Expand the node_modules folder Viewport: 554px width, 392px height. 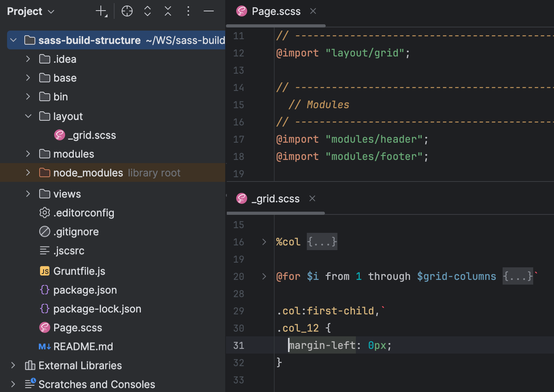27,172
